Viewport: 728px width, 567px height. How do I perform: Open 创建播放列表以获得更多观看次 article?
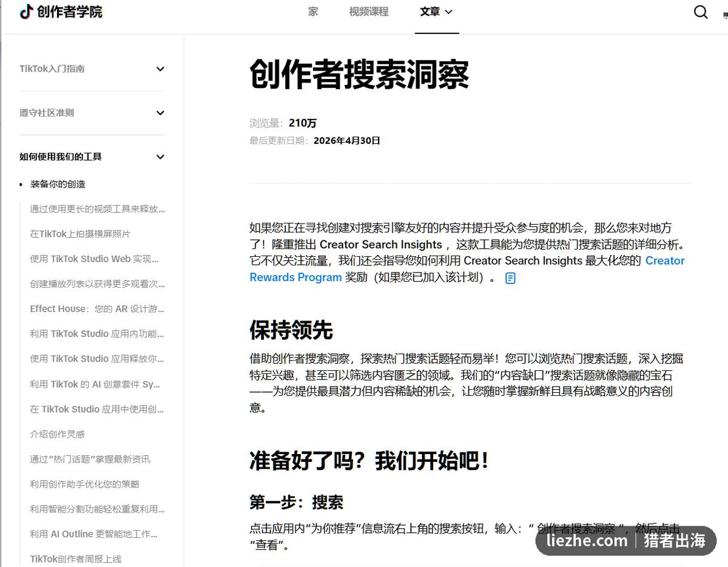point(98,283)
